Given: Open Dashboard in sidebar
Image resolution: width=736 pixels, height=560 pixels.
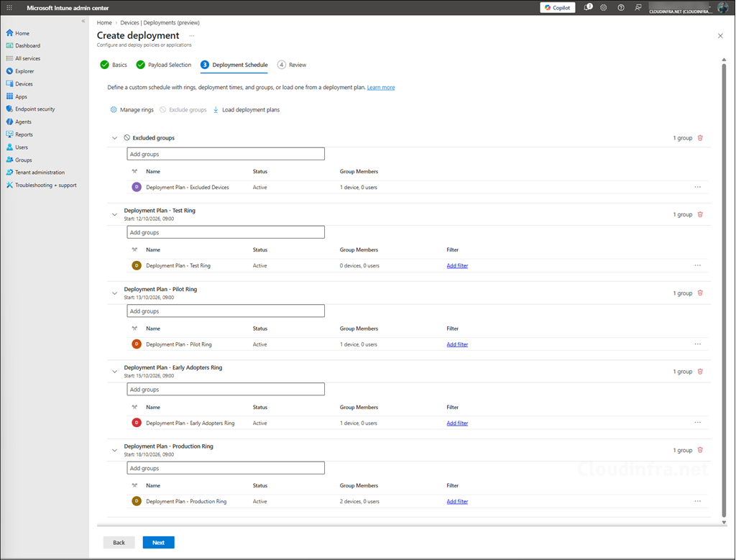Looking at the screenshot, I should coord(23,45).
